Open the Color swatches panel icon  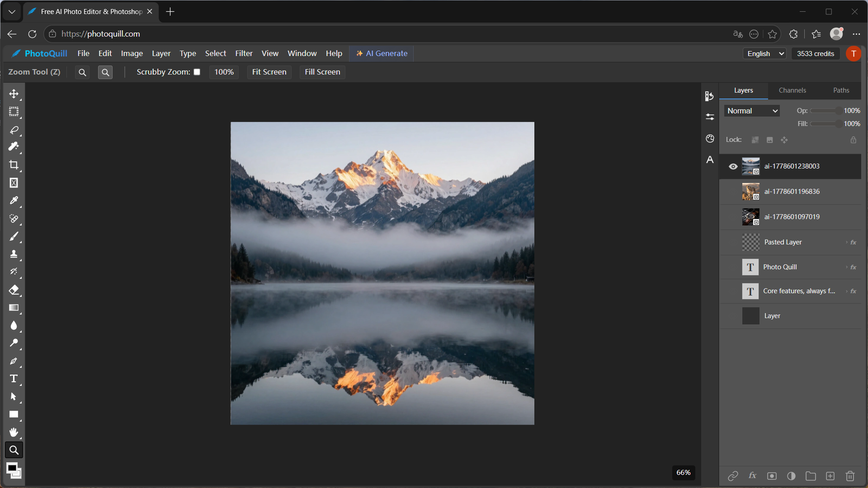710,139
